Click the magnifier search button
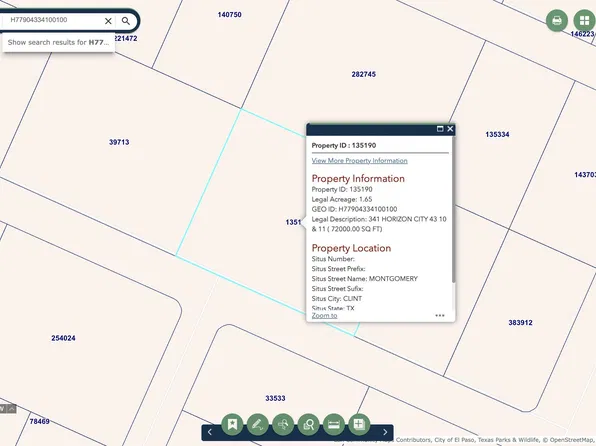596x446 pixels. 126,21
